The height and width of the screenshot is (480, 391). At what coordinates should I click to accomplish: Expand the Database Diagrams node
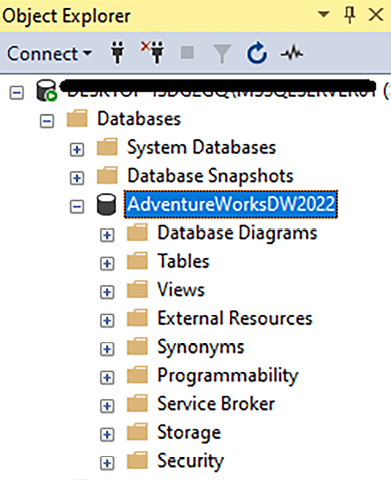tap(107, 235)
